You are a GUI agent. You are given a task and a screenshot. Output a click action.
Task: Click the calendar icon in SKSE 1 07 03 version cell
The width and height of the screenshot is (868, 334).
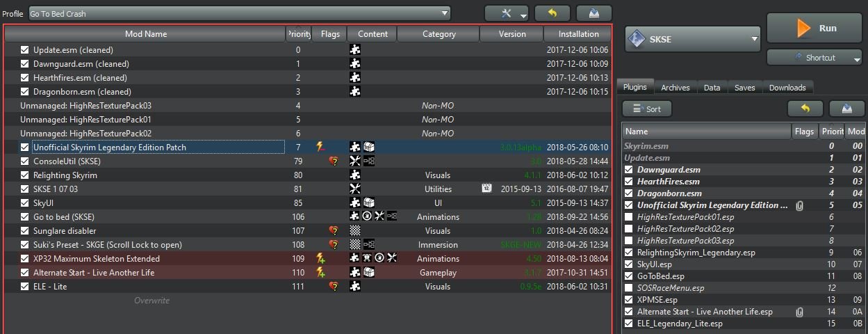(486, 189)
